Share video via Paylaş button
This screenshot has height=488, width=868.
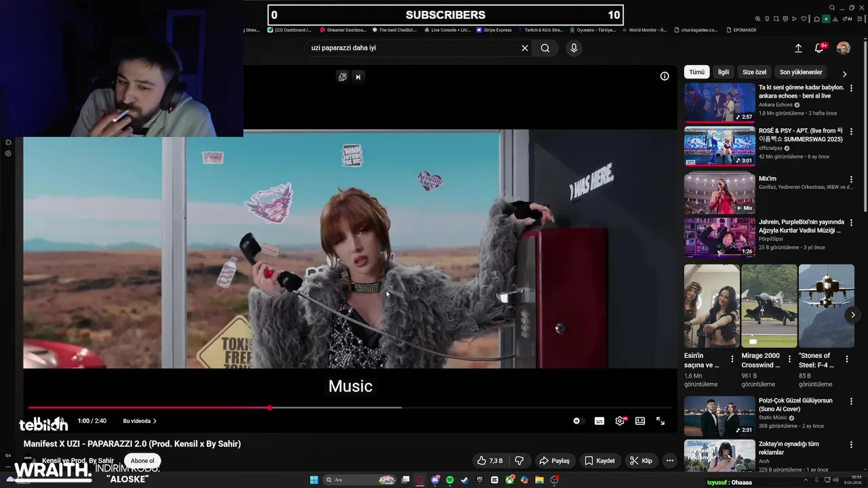point(554,461)
